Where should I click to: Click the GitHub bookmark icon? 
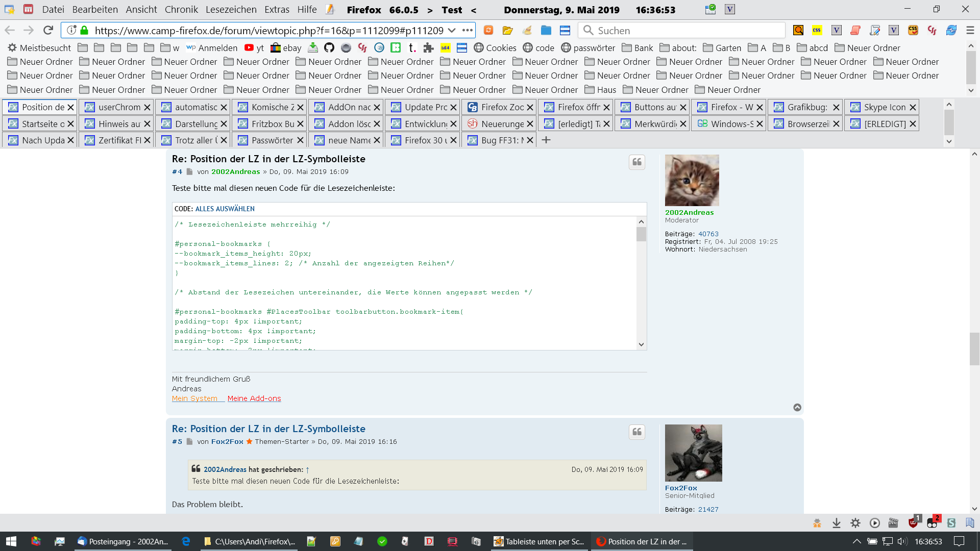pyautogui.click(x=329, y=48)
